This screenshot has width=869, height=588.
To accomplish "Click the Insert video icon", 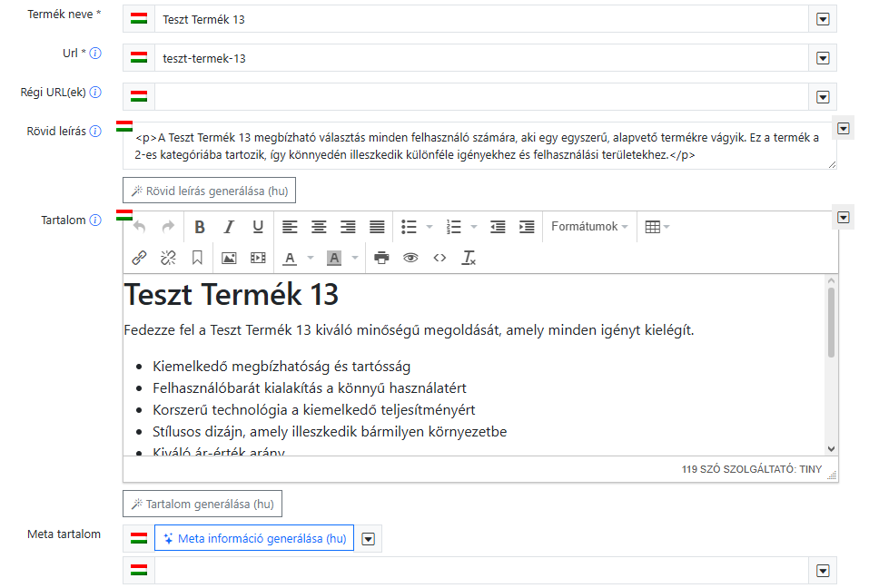I will 257,258.
